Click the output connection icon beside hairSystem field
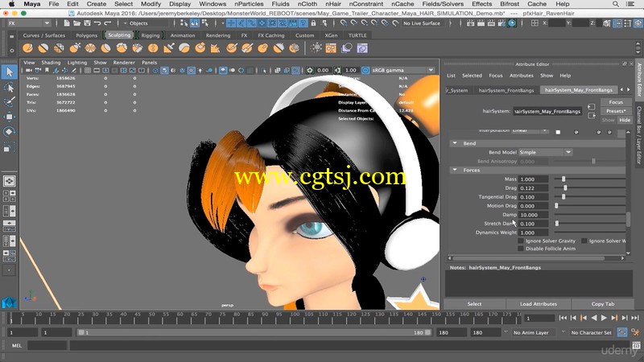Viewport: 644px width, 362px height. point(592,116)
